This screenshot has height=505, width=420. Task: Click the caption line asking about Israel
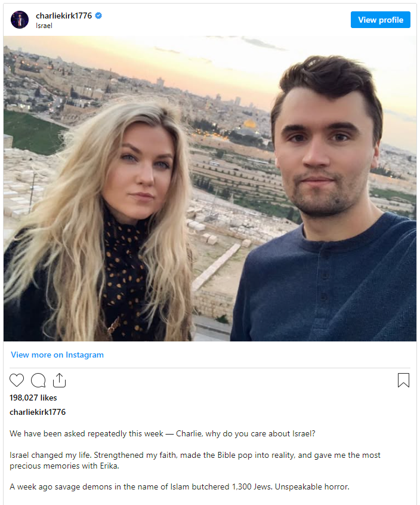[162, 433]
